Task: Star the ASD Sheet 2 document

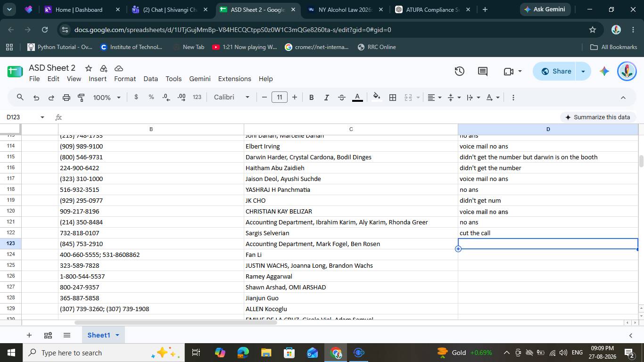Action: click(x=88, y=68)
